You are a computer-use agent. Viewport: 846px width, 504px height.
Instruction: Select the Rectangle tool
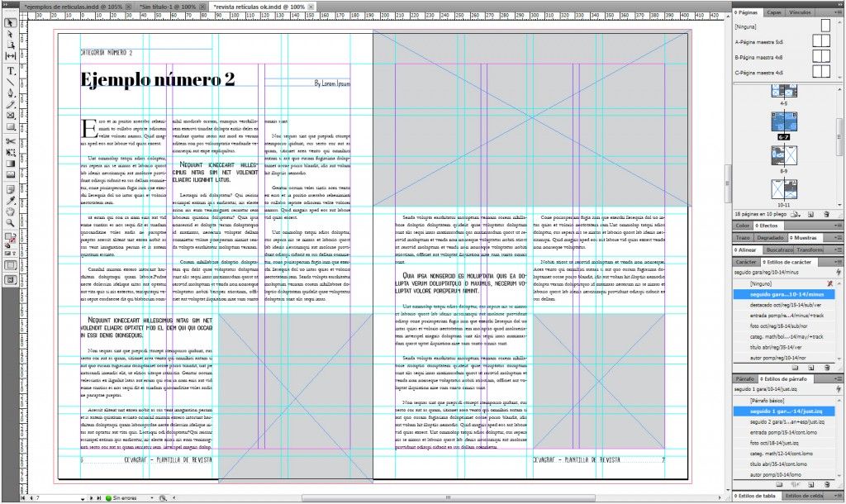[10, 126]
